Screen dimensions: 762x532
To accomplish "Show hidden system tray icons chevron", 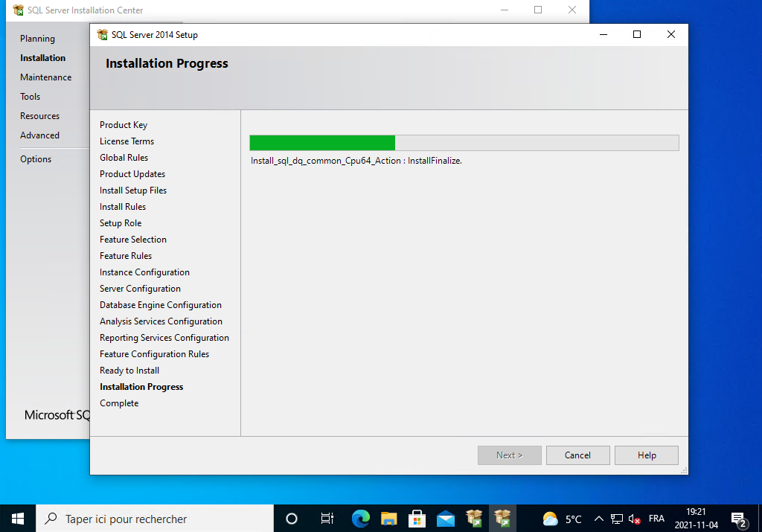I will pyautogui.click(x=598, y=519).
